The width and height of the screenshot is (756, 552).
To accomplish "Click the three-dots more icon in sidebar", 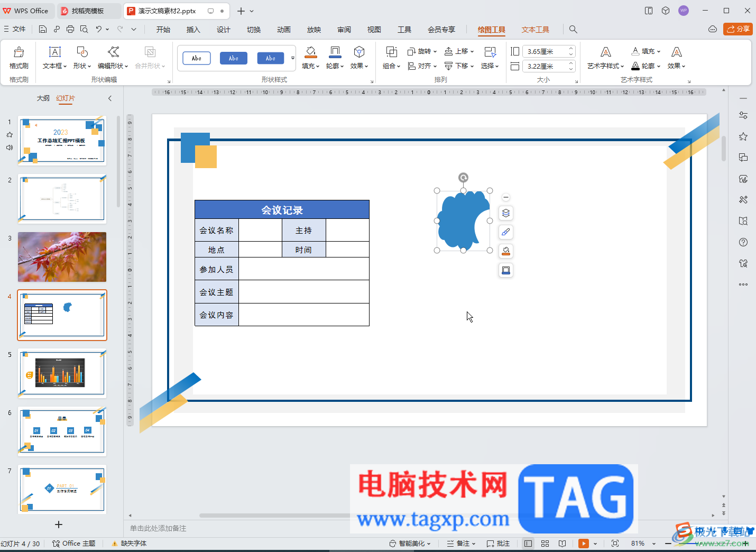I will [743, 284].
